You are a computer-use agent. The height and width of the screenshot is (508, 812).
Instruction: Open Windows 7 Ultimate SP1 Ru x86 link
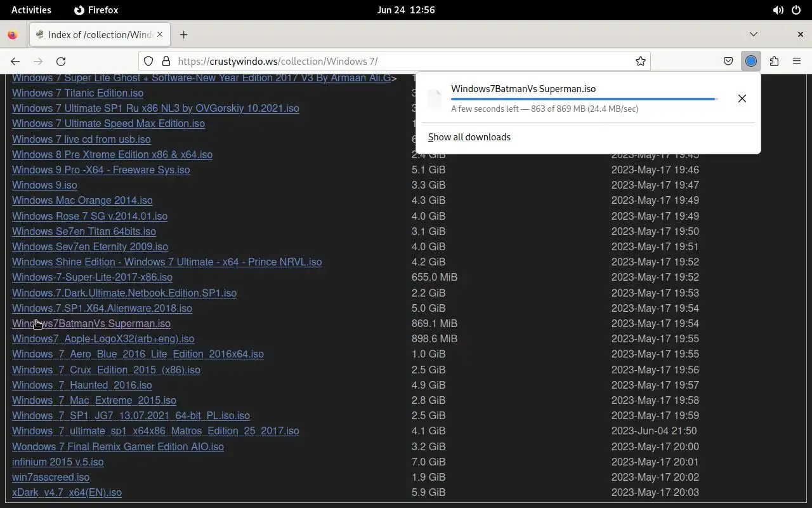pyautogui.click(x=155, y=108)
